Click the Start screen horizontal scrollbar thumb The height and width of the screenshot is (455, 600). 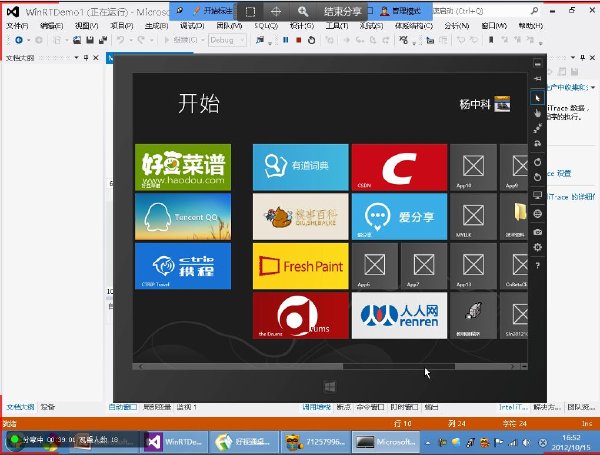(399, 367)
